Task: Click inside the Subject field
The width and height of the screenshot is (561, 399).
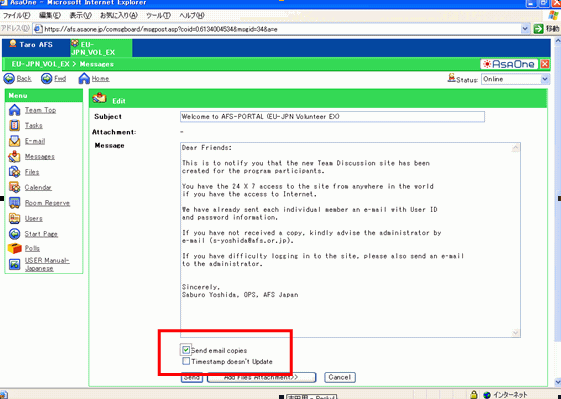Action: click(332, 117)
